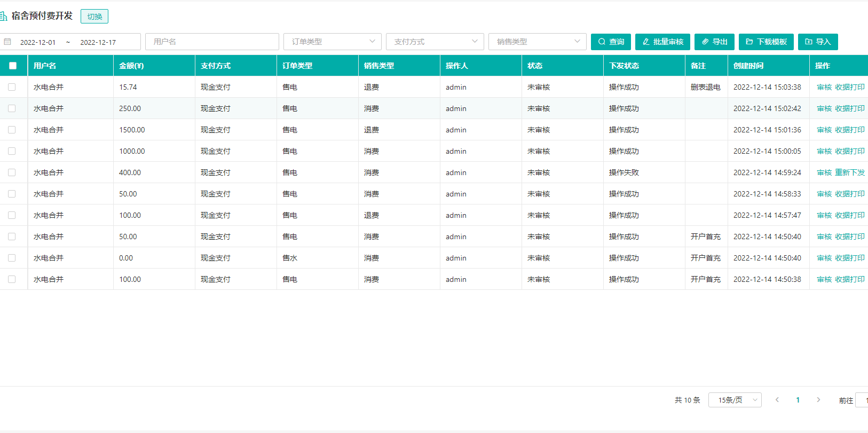Open the 支付方式 dropdown
868x433 pixels.
click(x=435, y=42)
